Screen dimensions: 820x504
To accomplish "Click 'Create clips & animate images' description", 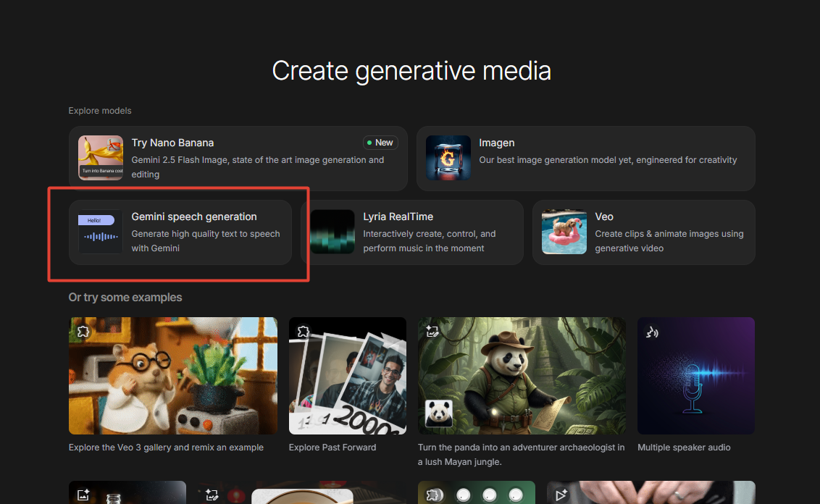I will tap(669, 241).
